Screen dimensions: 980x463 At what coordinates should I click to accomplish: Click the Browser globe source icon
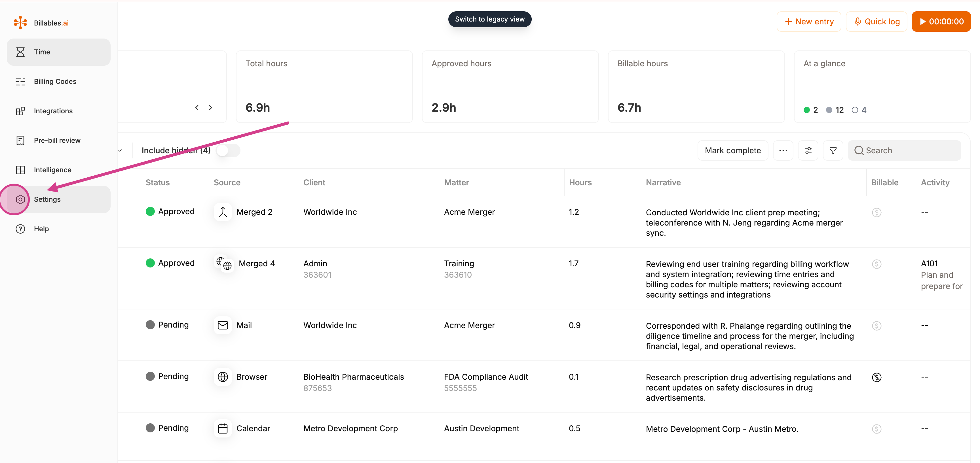pos(223,377)
